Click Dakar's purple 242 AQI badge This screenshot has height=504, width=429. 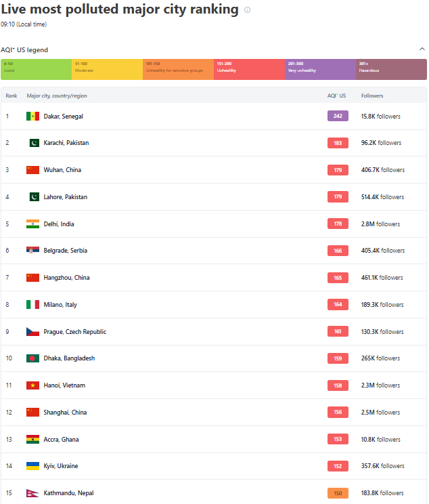(338, 117)
